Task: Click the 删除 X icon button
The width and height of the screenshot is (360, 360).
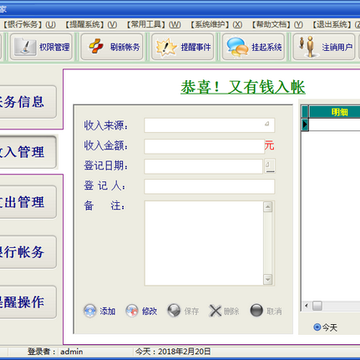Action: pyautogui.click(x=224, y=311)
